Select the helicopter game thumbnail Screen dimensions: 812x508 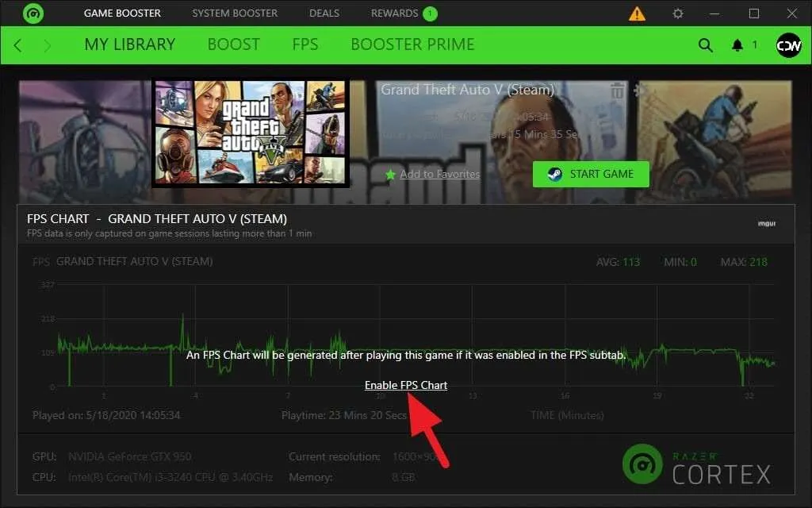click(x=86, y=141)
